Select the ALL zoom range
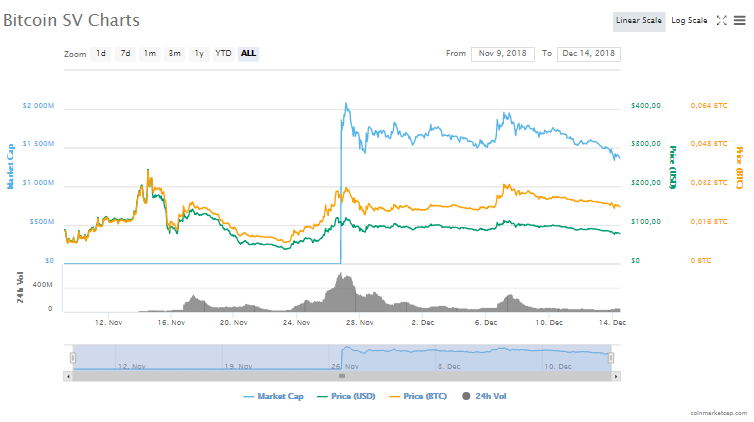 click(x=248, y=53)
